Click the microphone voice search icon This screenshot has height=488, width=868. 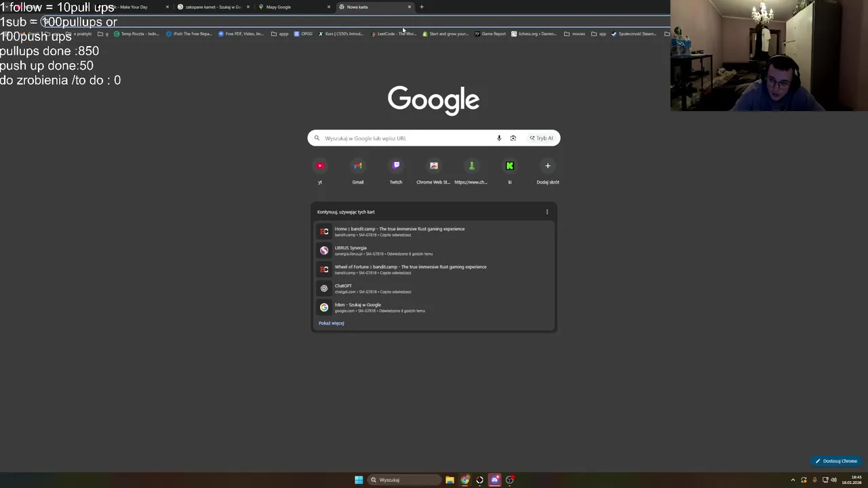coord(499,138)
